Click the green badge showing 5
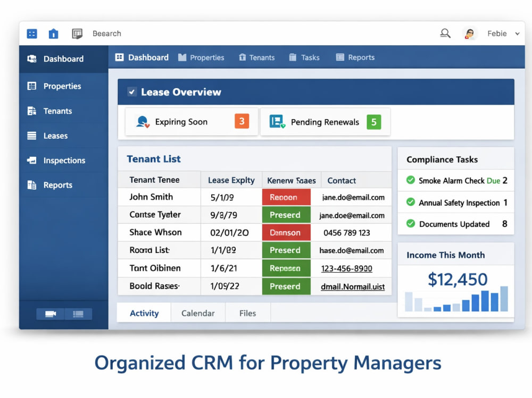Image resolution: width=532 pixels, height=398 pixels. (374, 122)
